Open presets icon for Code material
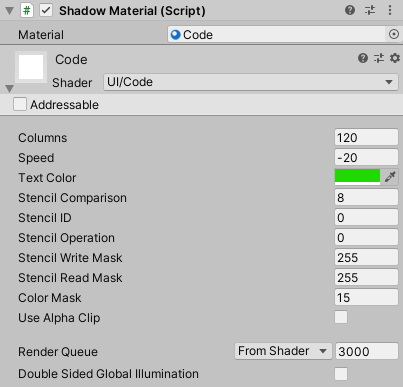Screen dimensions: 403x387 [x=379, y=58]
